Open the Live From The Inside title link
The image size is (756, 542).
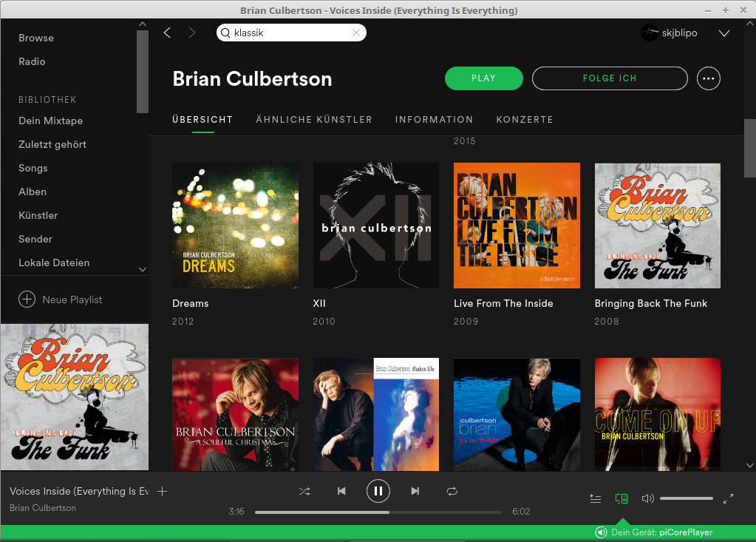503,303
